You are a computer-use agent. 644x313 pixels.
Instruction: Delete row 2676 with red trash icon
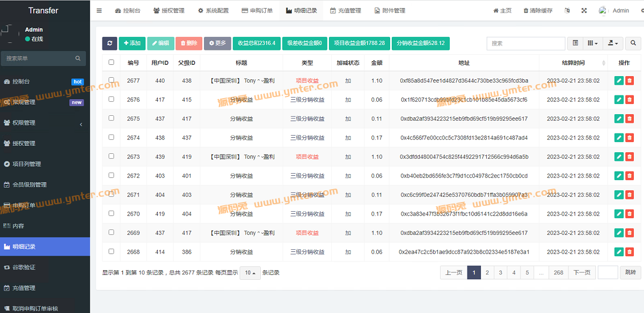click(x=630, y=100)
